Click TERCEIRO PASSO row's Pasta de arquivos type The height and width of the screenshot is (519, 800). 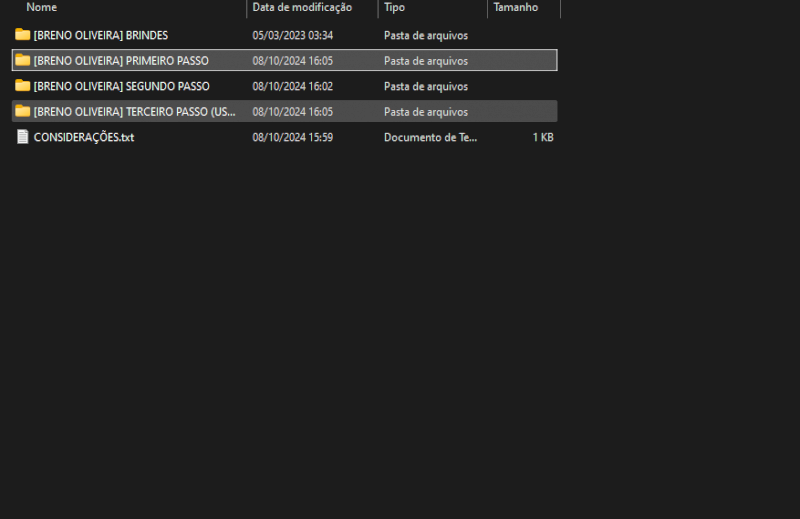pos(426,112)
